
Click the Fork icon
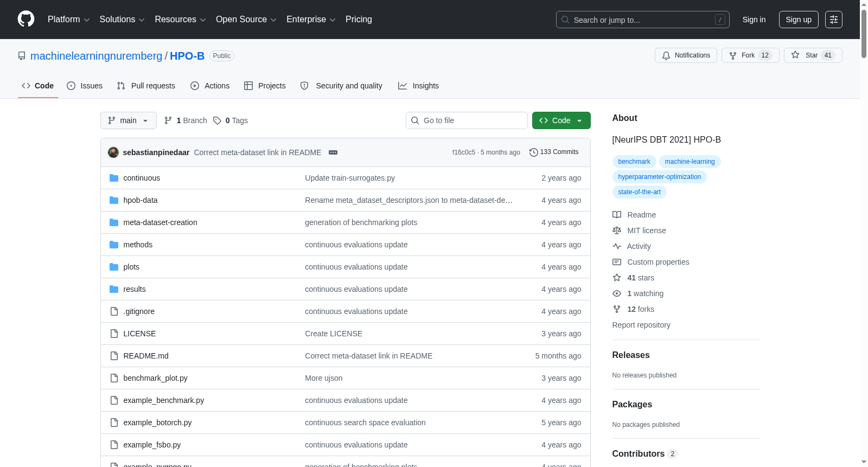(x=733, y=55)
